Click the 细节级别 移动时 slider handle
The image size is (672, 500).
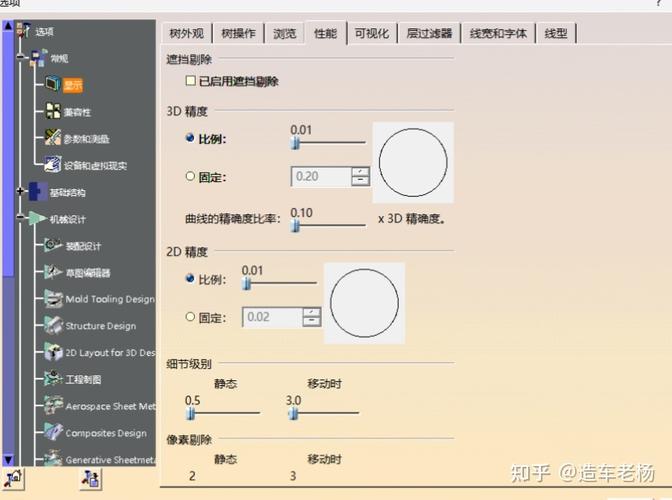[x=294, y=413]
